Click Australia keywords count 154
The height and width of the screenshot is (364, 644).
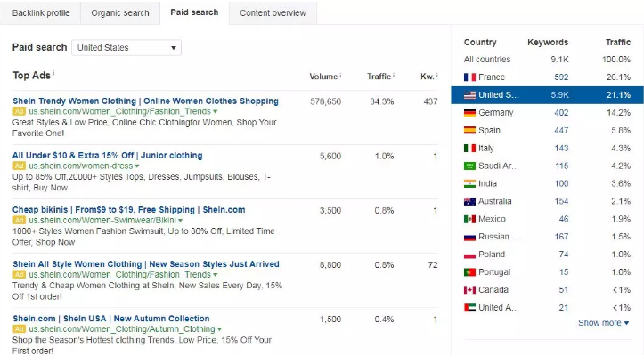click(x=561, y=201)
